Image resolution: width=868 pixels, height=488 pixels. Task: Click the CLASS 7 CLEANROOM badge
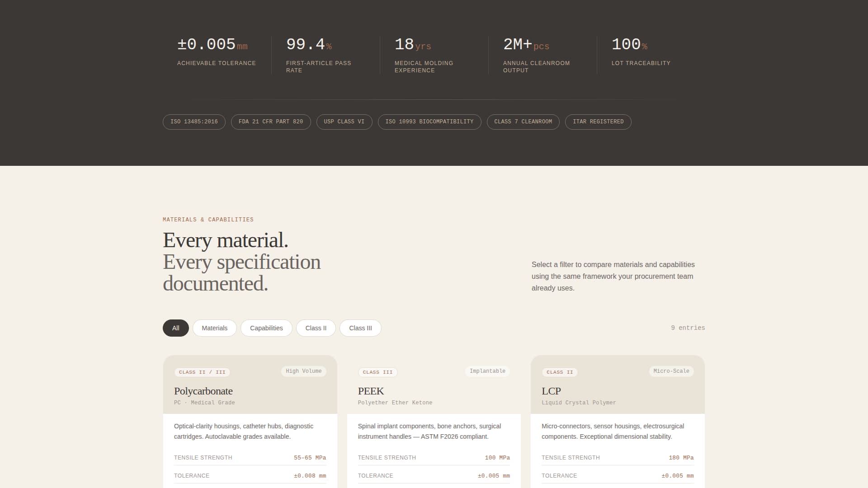click(x=523, y=122)
